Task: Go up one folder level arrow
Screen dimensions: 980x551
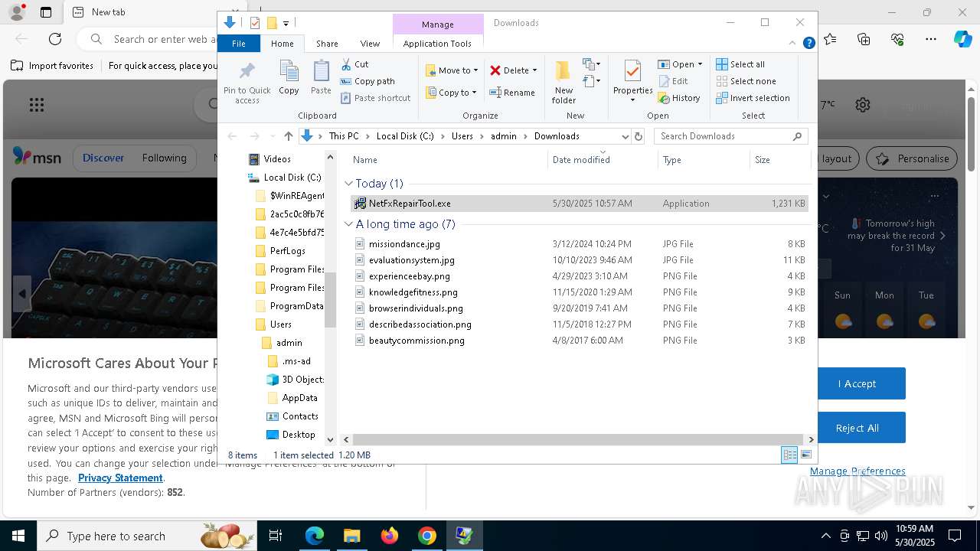Action: point(289,136)
